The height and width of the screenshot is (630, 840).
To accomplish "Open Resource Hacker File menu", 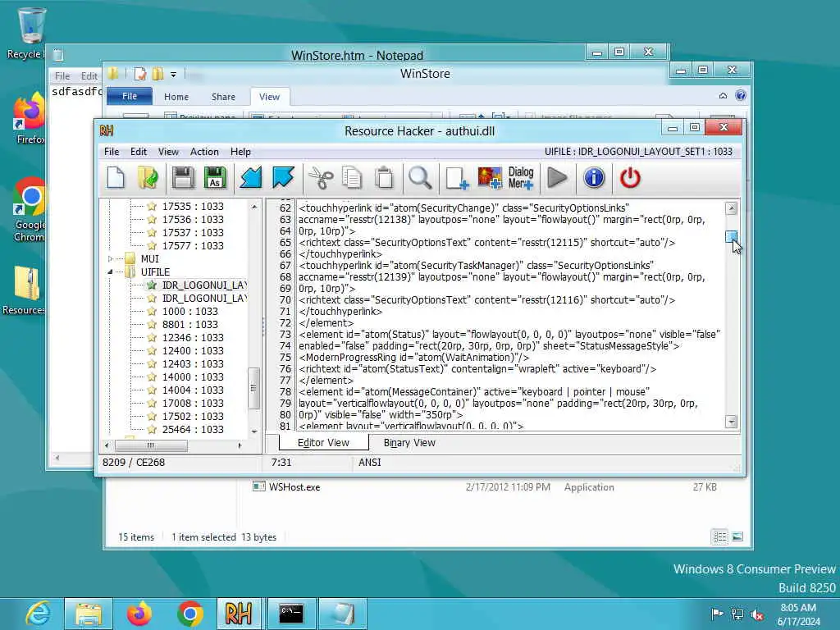I will coord(112,152).
